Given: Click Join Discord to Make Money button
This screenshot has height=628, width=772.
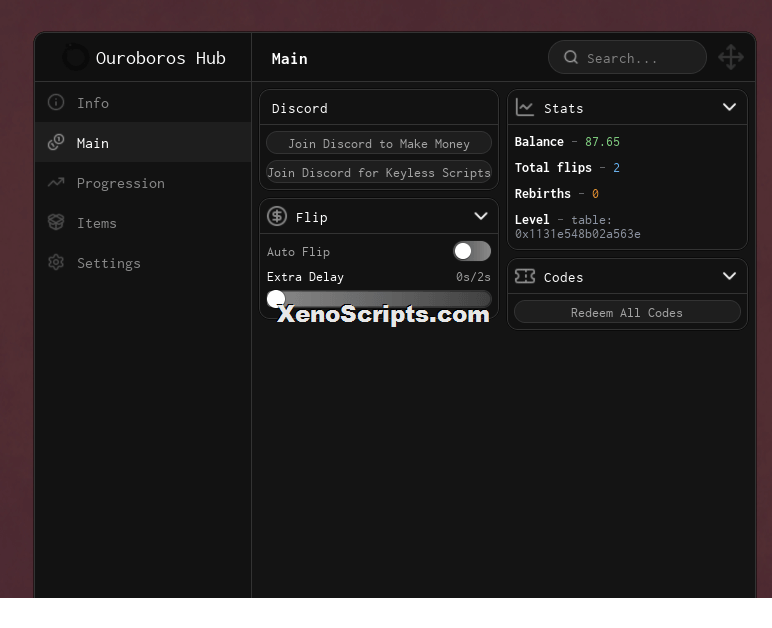Looking at the screenshot, I should [x=379, y=143].
